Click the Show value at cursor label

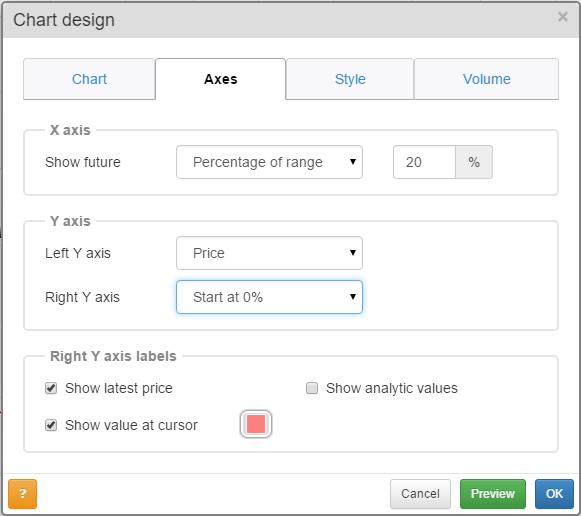(x=131, y=425)
